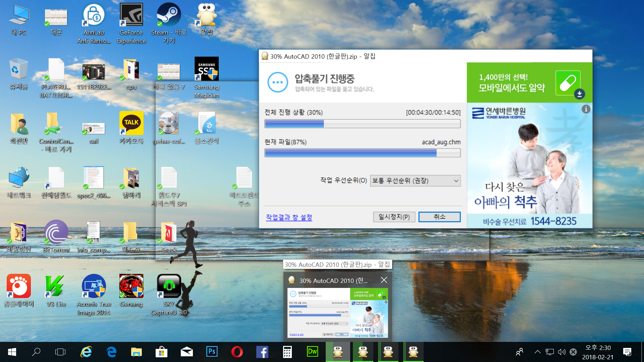Open Photoshop from the taskbar
This screenshot has height=362, width=644.
click(x=212, y=352)
